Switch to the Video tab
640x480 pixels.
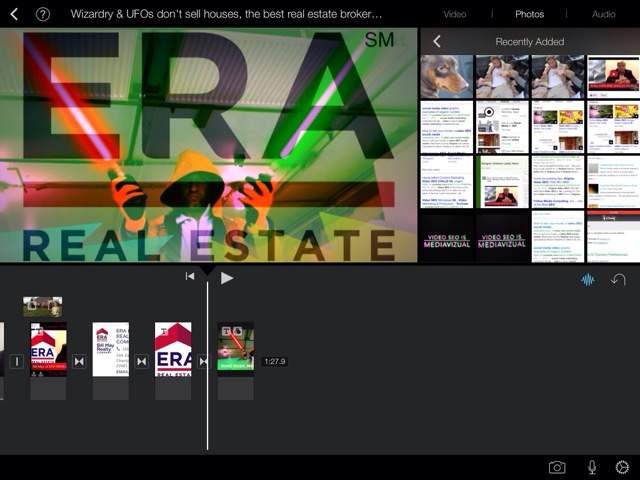point(455,14)
